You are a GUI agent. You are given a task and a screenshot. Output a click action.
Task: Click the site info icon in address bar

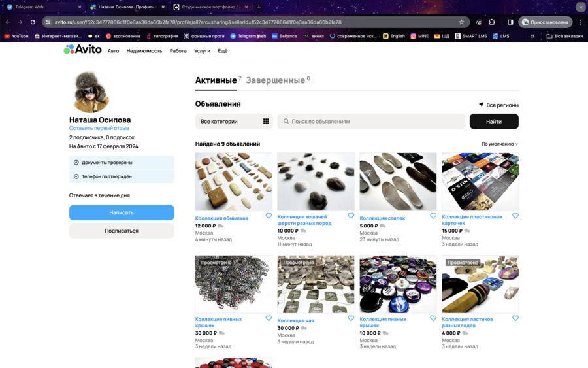[x=48, y=22]
